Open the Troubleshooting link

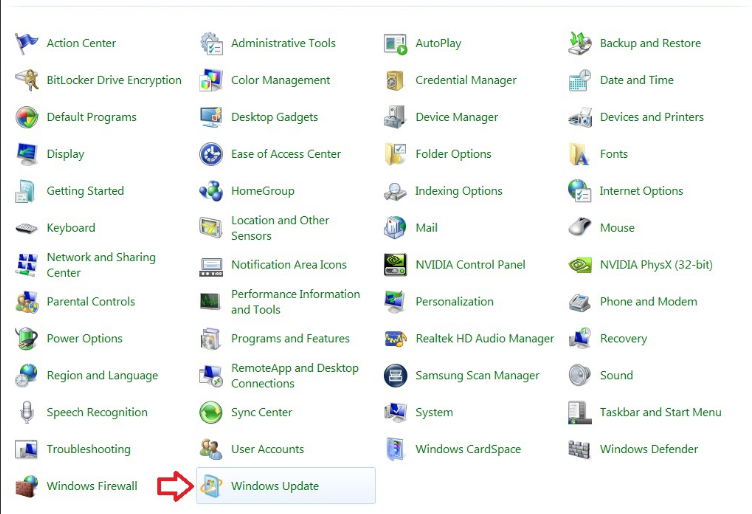click(x=88, y=449)
